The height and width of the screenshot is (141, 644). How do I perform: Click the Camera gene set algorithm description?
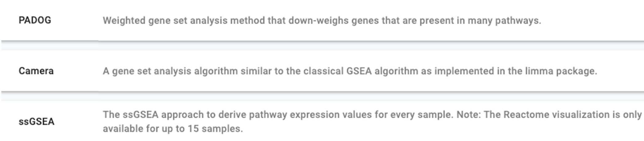(x=350, y=71)
